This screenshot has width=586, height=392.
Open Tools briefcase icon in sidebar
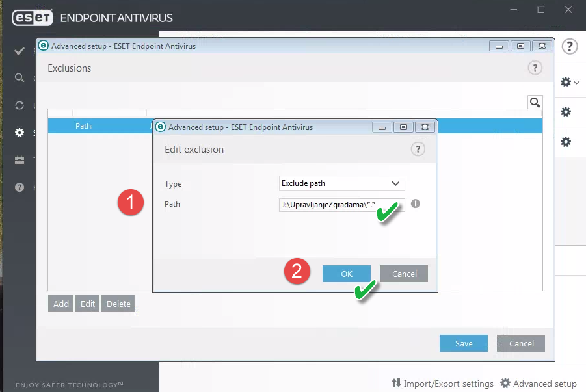20,160
